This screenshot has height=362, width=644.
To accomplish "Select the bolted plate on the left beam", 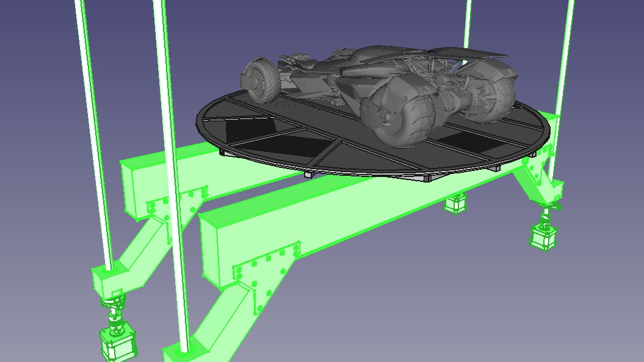I will [174, 205].
